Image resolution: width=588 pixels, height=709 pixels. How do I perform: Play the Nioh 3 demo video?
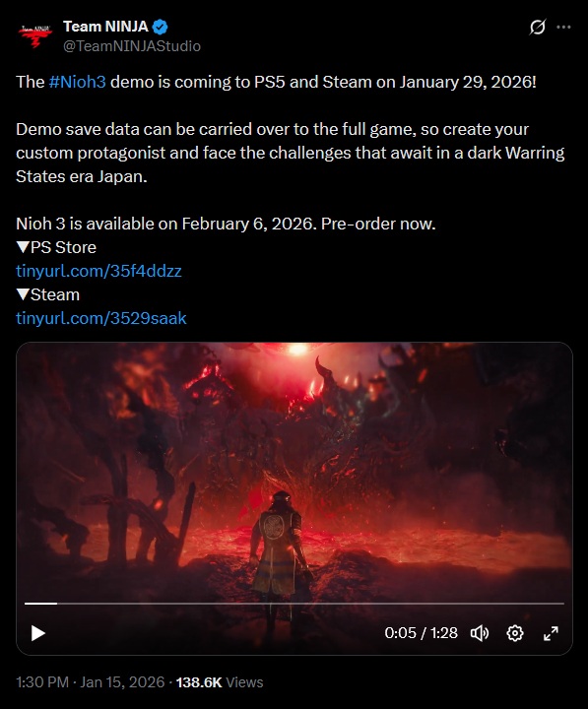(x=38, y=633)
